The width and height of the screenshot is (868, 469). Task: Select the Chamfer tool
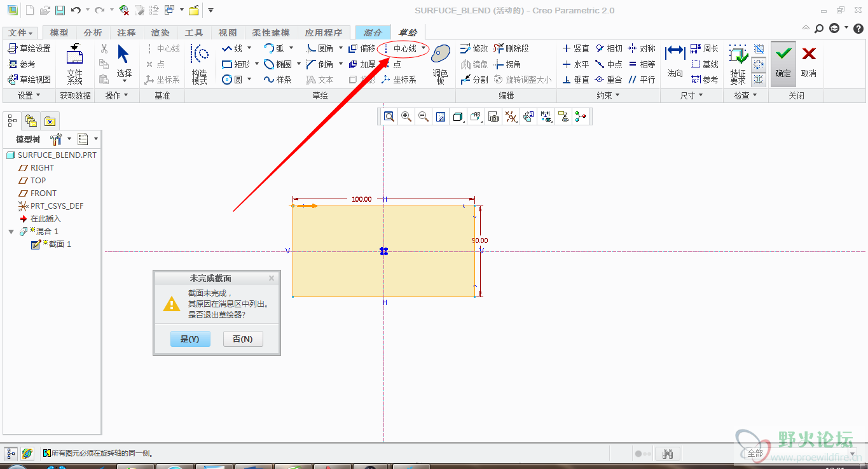point(320,64)
